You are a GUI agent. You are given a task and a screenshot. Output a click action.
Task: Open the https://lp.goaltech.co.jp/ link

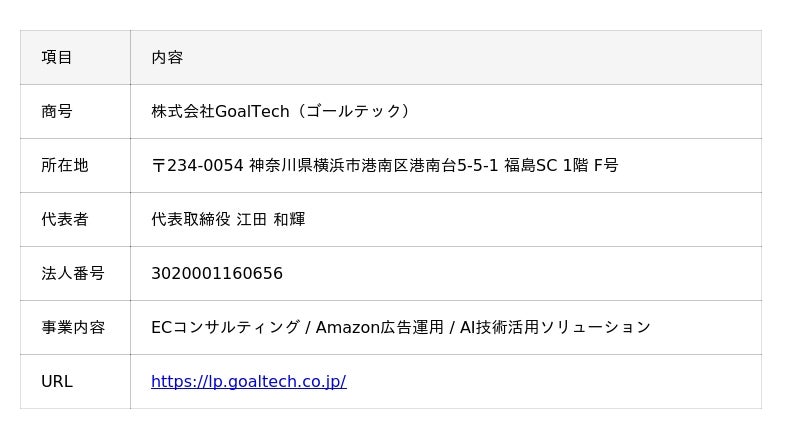(248, 381)
